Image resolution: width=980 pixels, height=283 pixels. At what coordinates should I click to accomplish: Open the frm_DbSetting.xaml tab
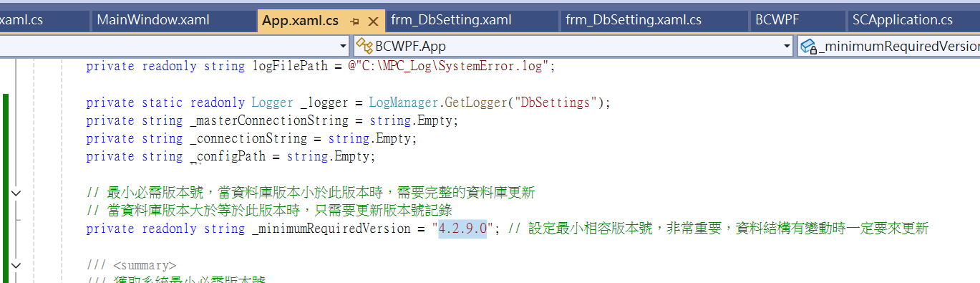click(x=451, y=20)
